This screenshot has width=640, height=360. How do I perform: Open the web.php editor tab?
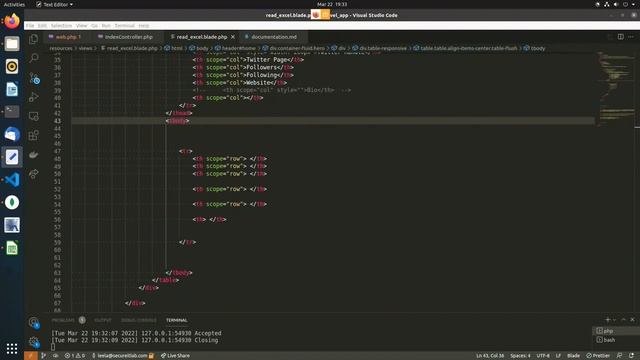[68, 37]
